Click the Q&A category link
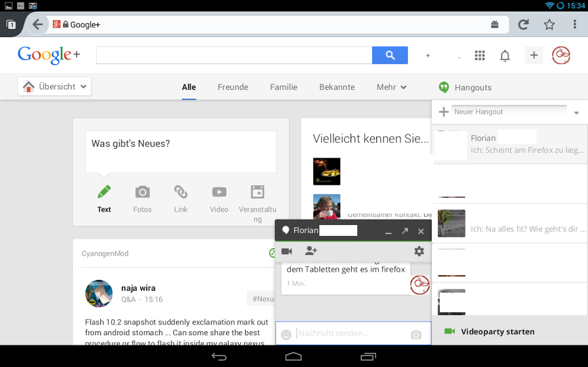Image resolution: width=588 pixels, height=367 pixels. click(x=129, y=299)
